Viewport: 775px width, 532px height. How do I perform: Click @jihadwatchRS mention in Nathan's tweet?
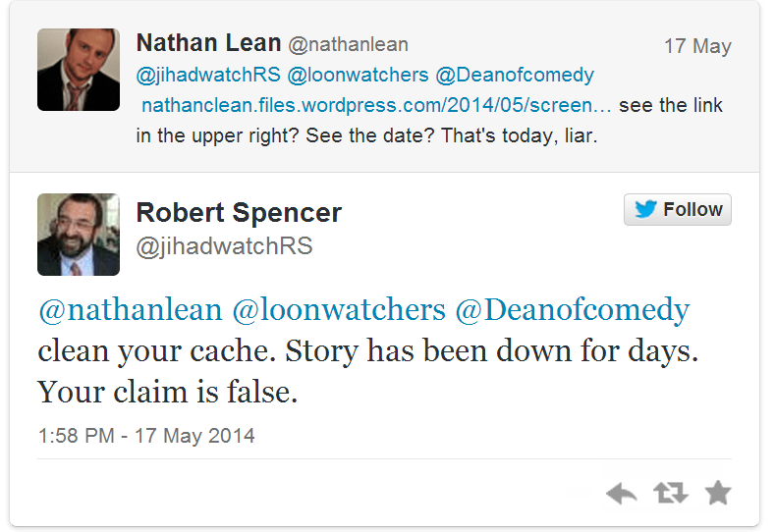pyautogui.click(x=208, y=76)
